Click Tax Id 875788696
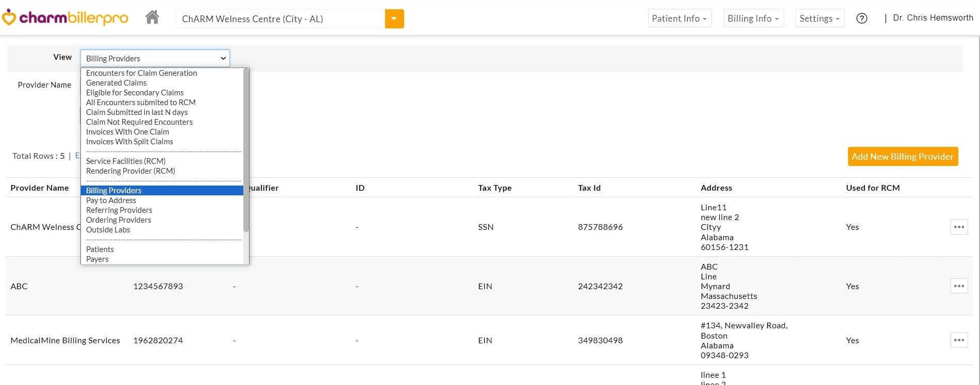The width and height of the screenshot is (980, 385). 601,227
